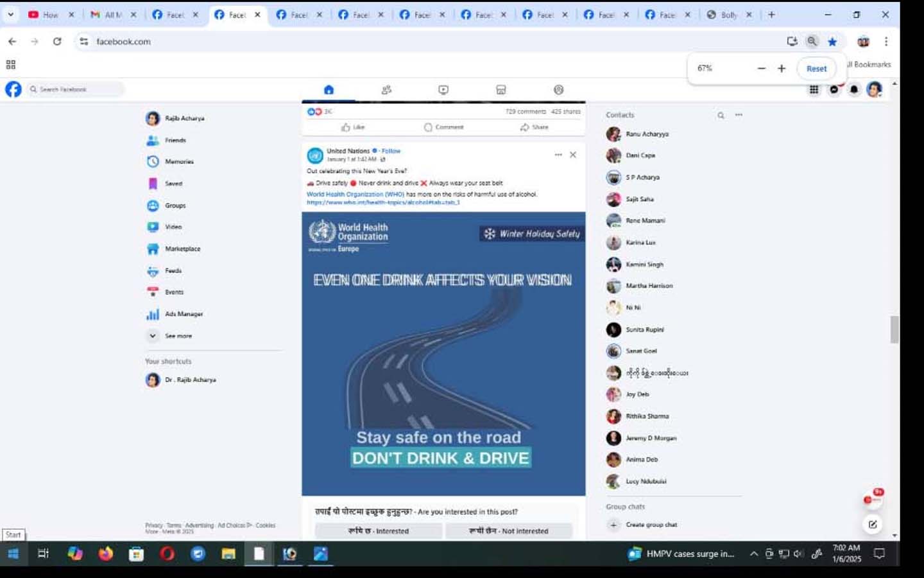Open Facebook notifications bell
The width and height of the screenshot is (924, 578).
(x=854, y=89)
